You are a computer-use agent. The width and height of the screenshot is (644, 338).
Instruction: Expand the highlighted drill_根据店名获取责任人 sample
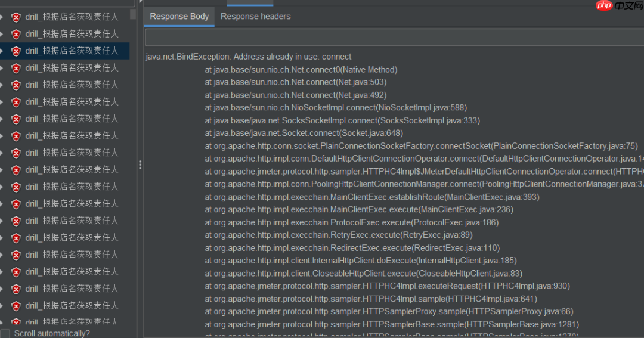[x=2, y=51]
